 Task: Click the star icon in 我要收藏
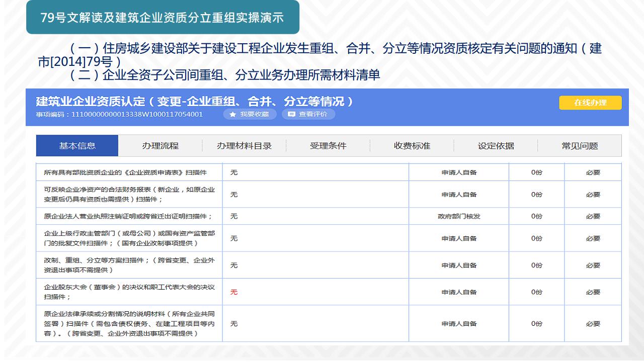point(233,114)
